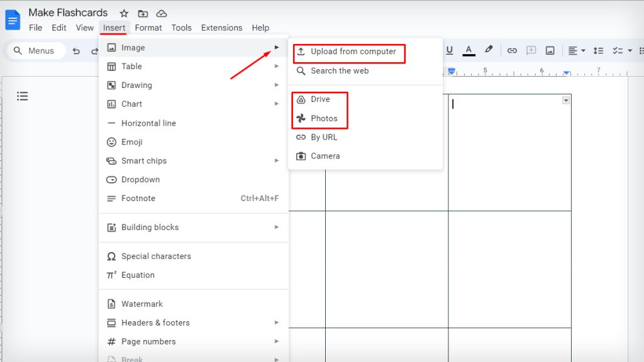This screenshot has width=644, height=362.
Task: Star the Make Flashcards document
Action: [x=124, y=13]
